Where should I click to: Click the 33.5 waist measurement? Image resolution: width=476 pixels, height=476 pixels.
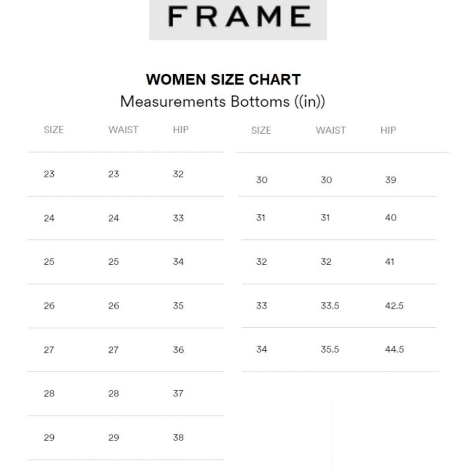[330, 306]
